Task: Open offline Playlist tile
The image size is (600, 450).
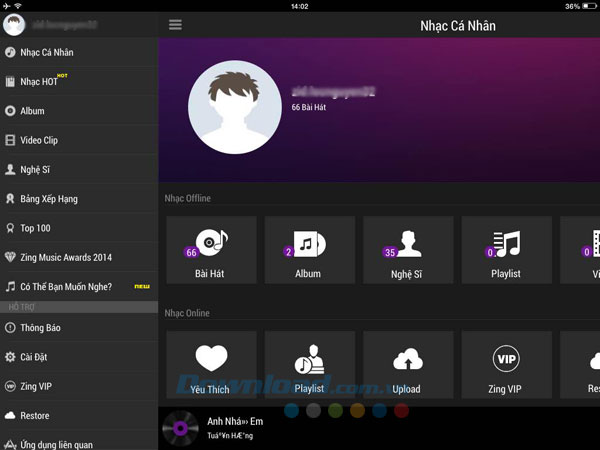Action: click(506, 250)
